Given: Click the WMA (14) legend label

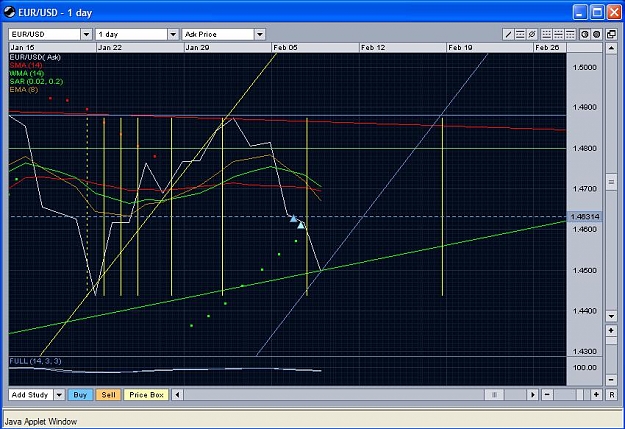Looking at the screenshot, I should click(27, 73).
